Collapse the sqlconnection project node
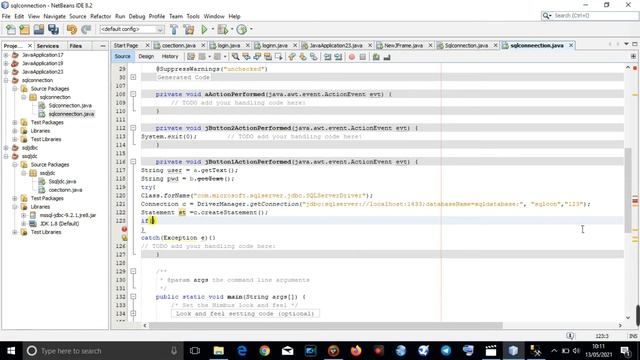Viewport: 640px width, 360px height. click(x=6, y=80)
